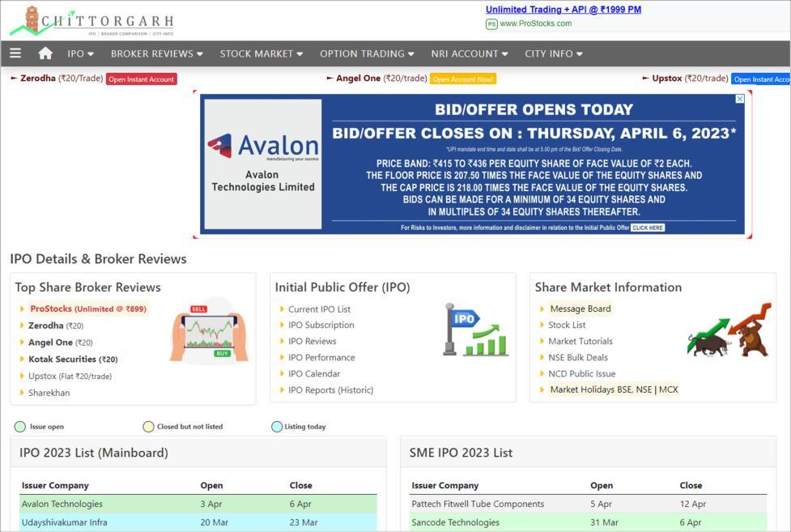The image size is (791, 532).
Task: Expand the Option Trading dropdown menu
Action: click(x=367, y=53)
